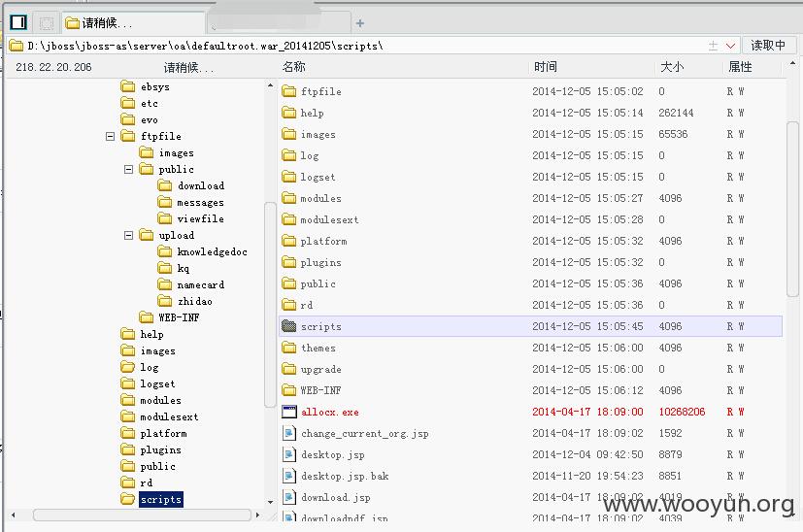
Task: Click the allocx.exe file icon
Action: click(289, 412)
